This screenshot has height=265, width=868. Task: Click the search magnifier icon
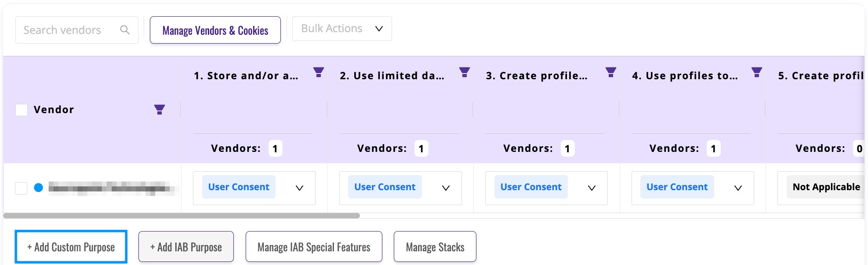pos(125,30)
